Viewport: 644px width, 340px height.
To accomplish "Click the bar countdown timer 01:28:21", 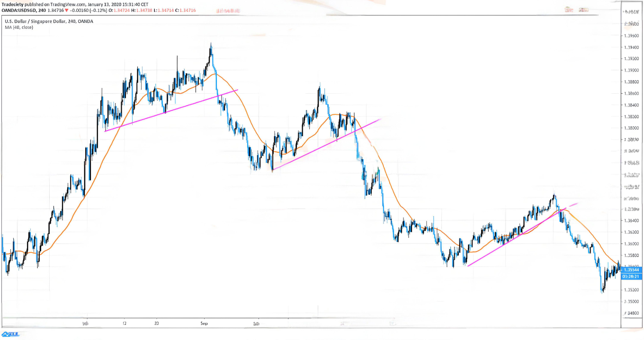I will (x=632, y=276).
